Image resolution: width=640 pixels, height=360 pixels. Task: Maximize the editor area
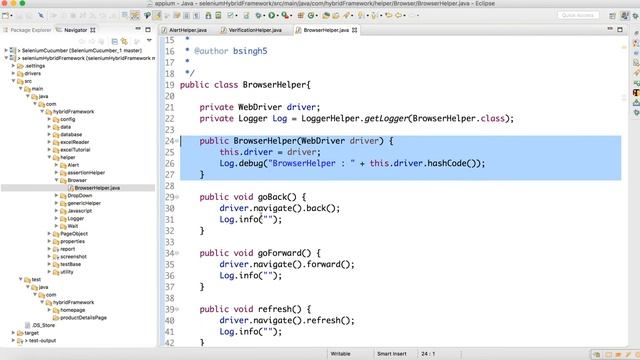point(620,29)
